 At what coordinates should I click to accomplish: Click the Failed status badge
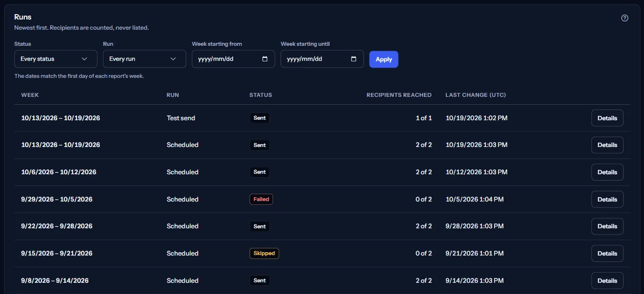coord(261,199)
